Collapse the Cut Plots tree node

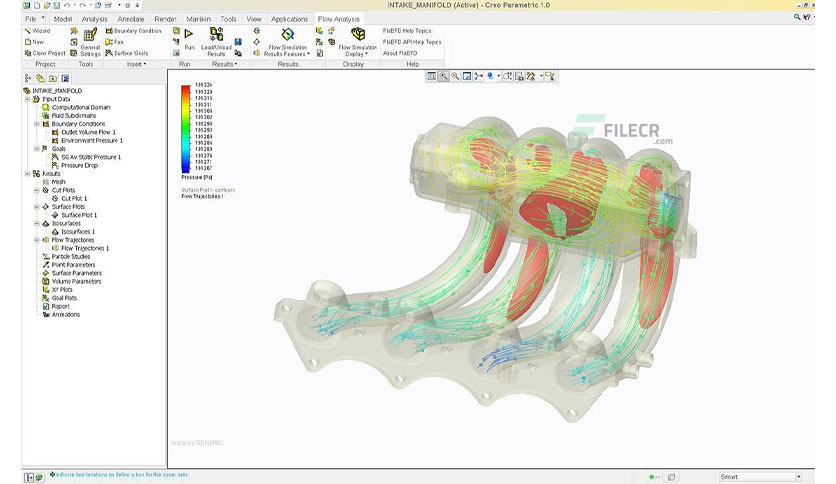37,190
